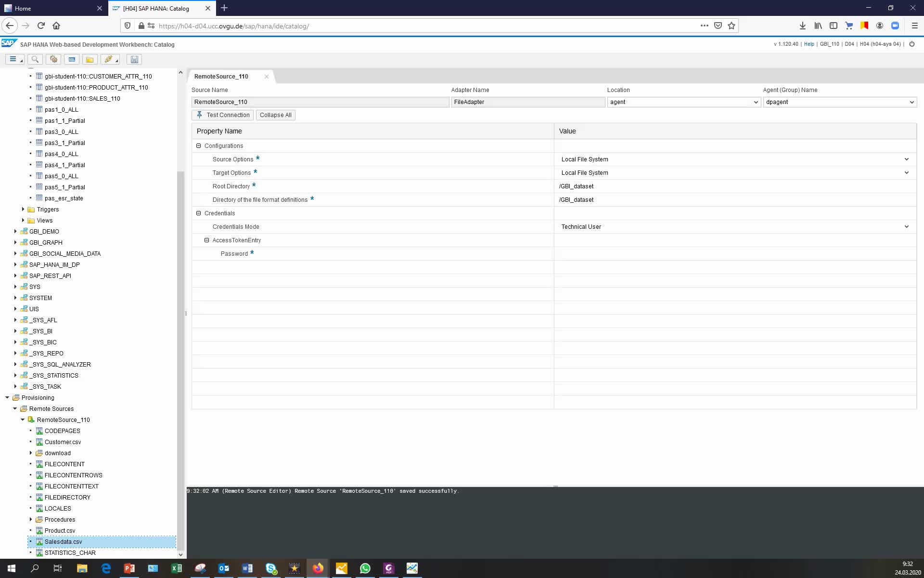Open Windows Start menu
This screenshot has height=578, width=924.
tap(12, 568)
